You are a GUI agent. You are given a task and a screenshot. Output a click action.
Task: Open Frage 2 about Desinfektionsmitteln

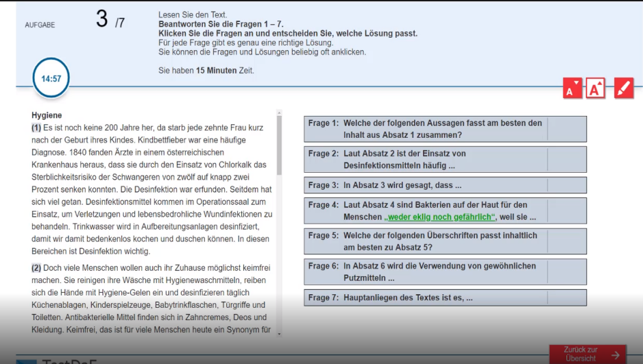[x=445, y=160]
